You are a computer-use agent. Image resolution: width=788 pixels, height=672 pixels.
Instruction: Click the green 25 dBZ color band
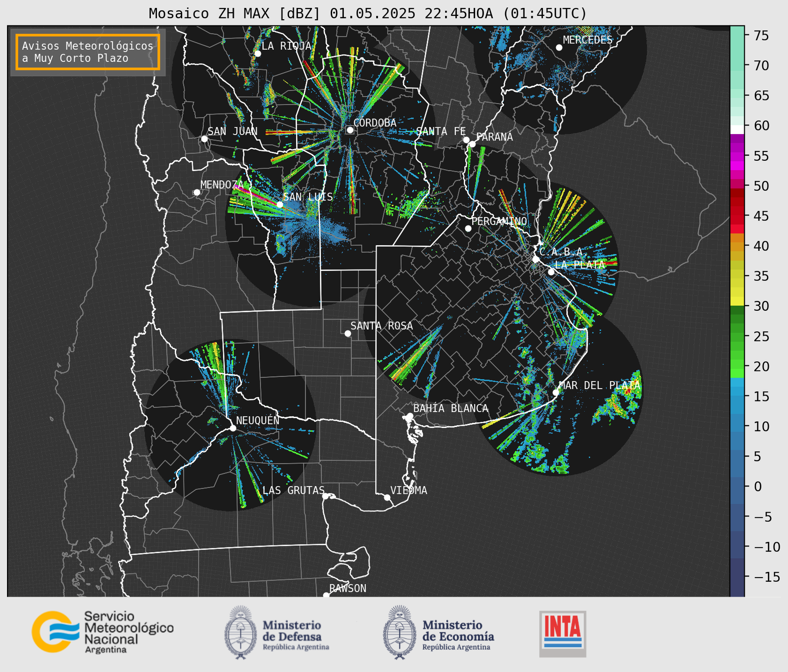point(737,336)
